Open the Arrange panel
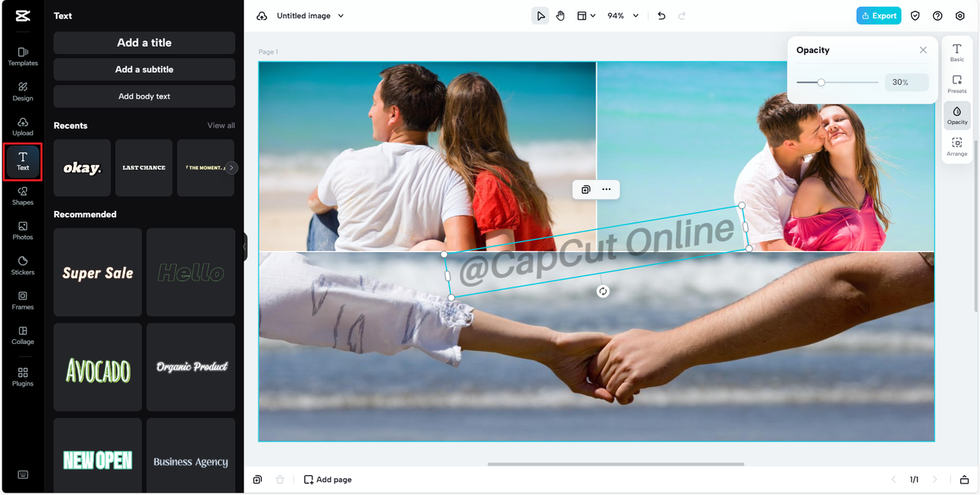Viewport: 980px width, 495px height. pyautogui.click(x=957, y=147)
